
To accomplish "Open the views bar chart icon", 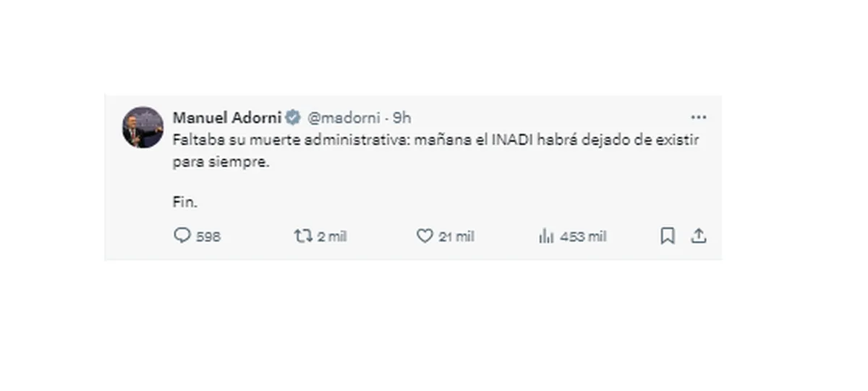I will [546, 235].
